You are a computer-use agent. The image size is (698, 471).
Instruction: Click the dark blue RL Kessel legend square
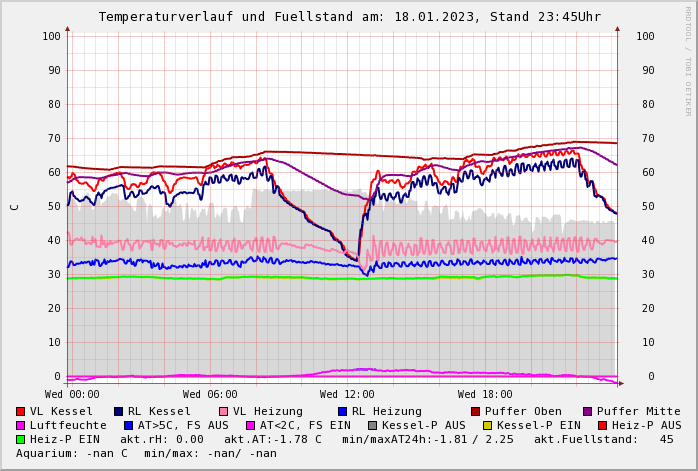[x=119, y=412]
